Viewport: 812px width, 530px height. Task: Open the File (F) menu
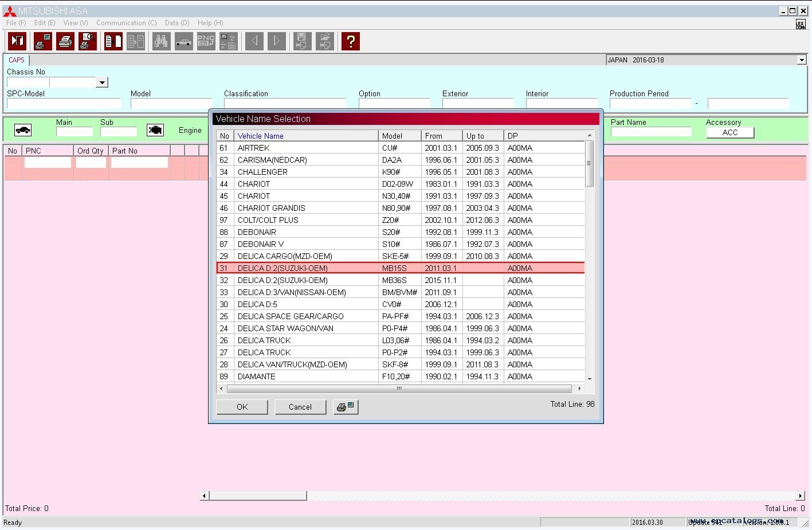(x=16, y=23)
